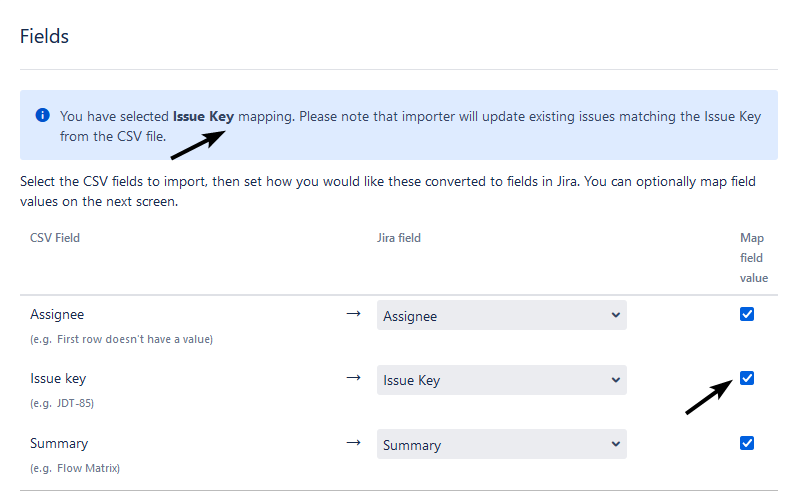This screenshot has width=794, height=503.
Task: Click the Summary example Flow Matrix text
Action: pos(74,468)
